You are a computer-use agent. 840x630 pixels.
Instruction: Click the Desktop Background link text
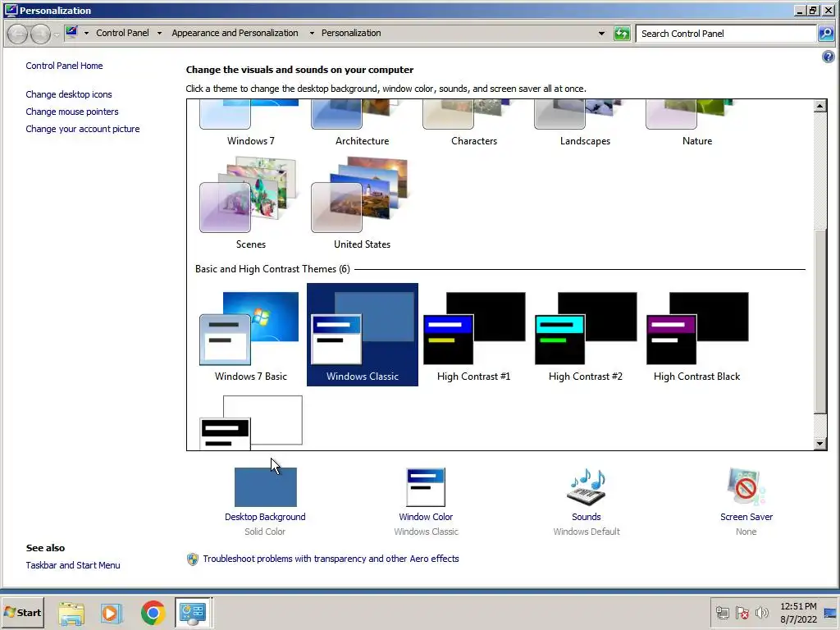265,517
